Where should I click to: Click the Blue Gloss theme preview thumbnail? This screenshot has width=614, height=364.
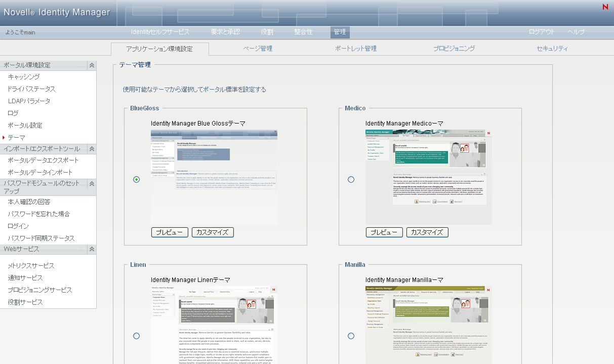[214, 177]
